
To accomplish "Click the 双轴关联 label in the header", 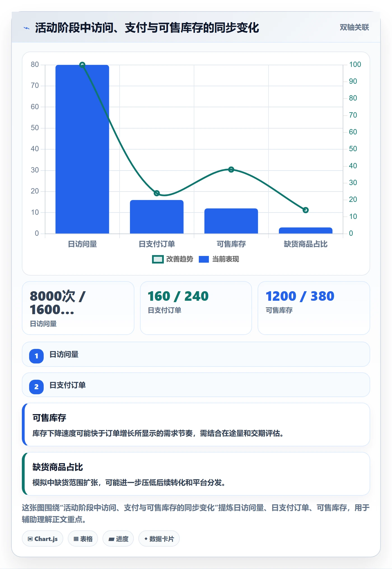I will (x=354, y=27).
